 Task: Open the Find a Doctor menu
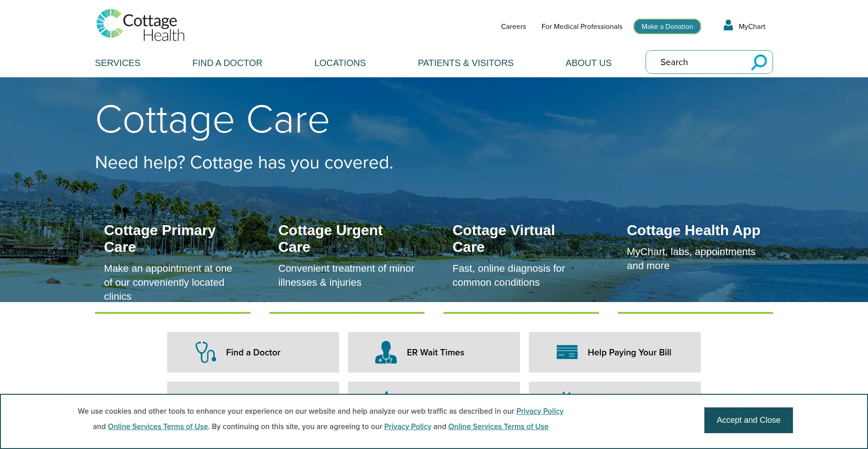coord(227,63)
